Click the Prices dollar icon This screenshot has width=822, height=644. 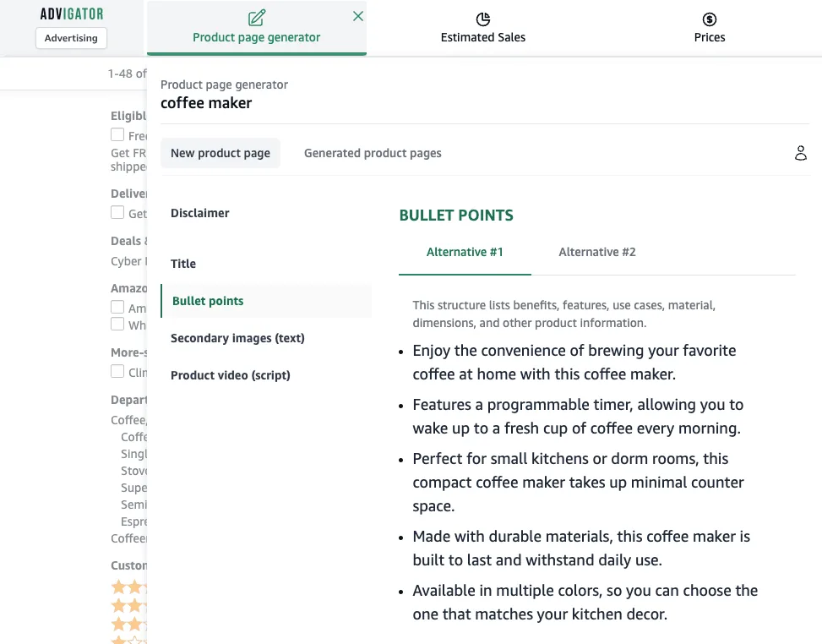[710, 19]
